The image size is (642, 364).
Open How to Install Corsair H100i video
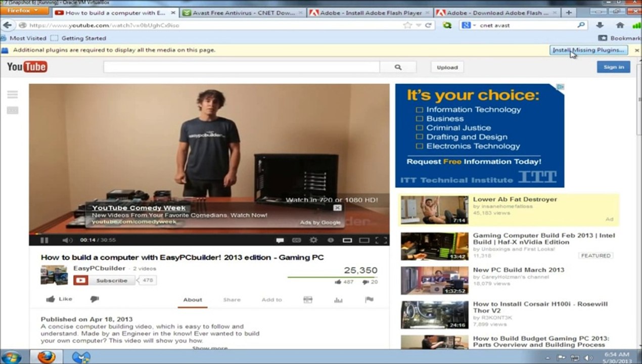point(540,307)
